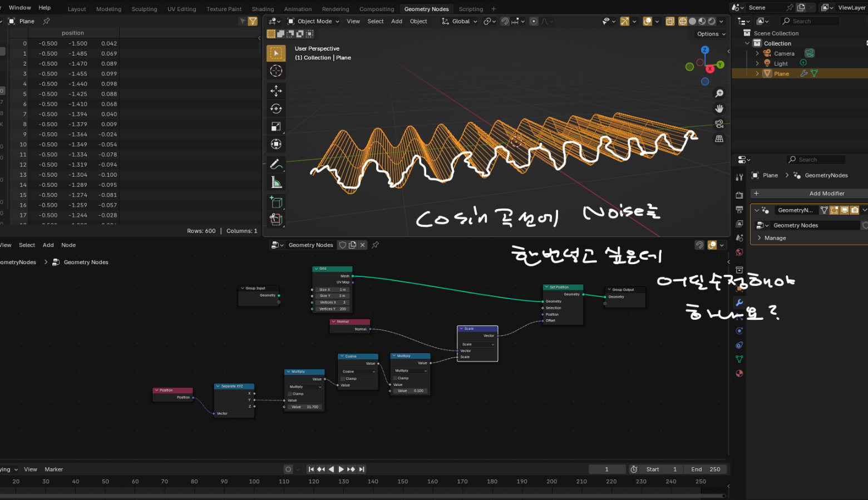Select the Select Box tool in viewport toolbar
The image size is (868, 500).
click(x=276, y=53)
